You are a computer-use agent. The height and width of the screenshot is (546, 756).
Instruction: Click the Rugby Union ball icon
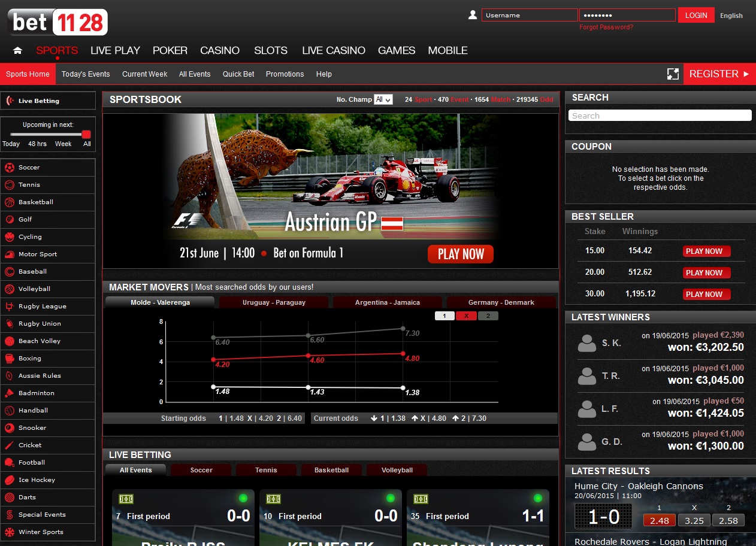[9, 324]
